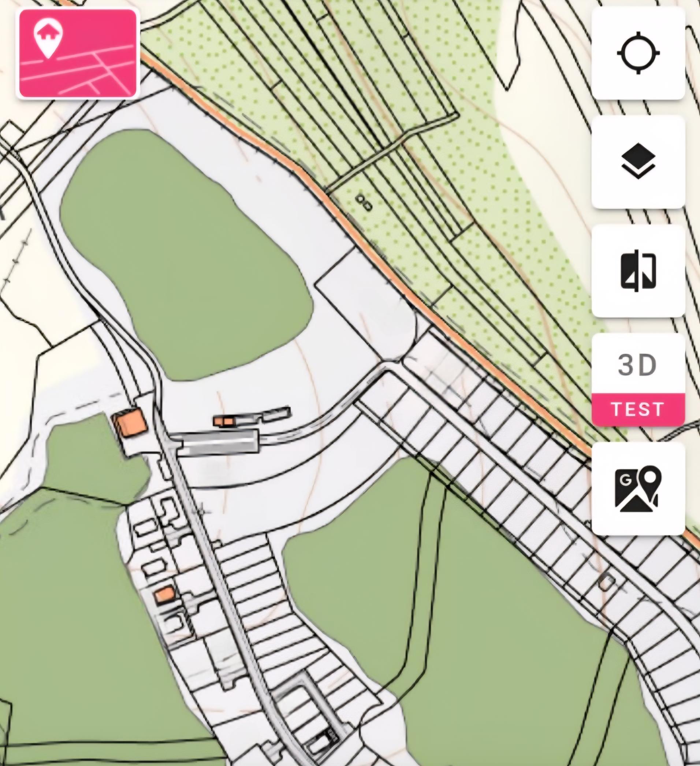
Task: Click the pink TEST label
Action: 638,410
